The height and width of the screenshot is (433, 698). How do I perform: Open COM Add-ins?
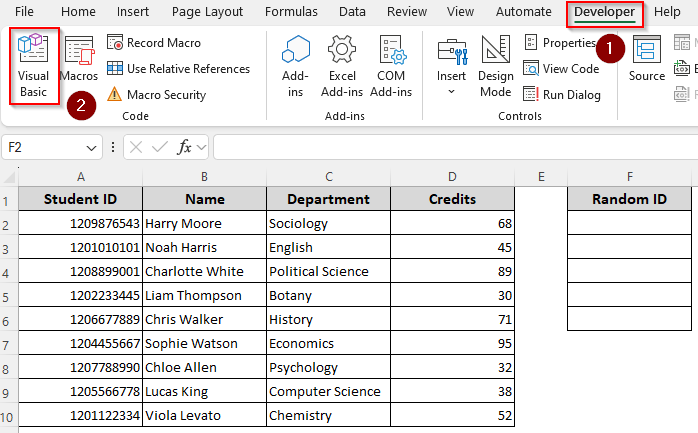[x=391, y=66]
